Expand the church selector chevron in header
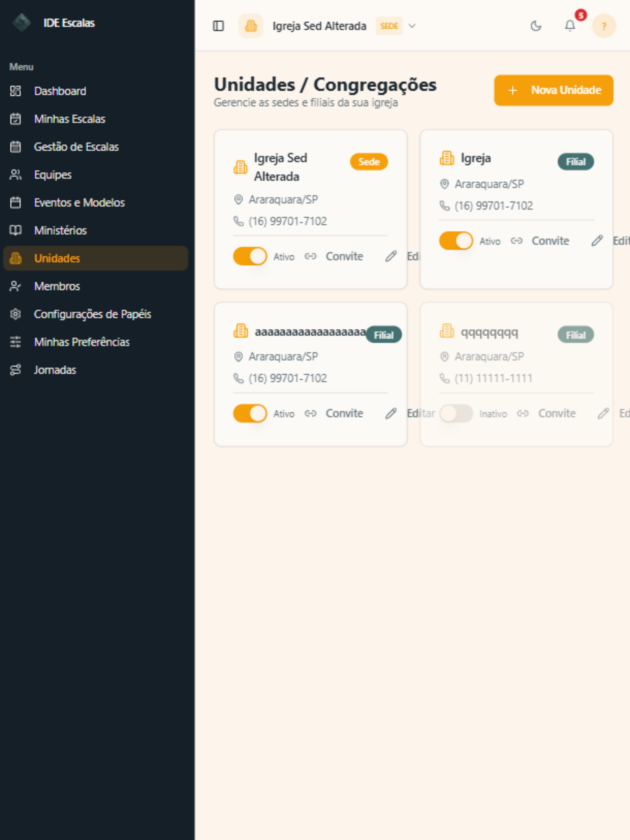 click(412, 26)
